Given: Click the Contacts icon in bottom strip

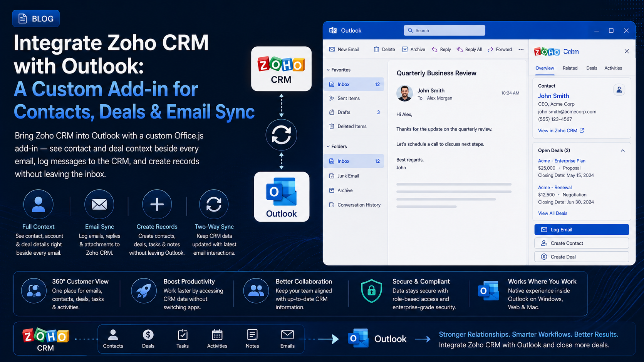Looking at the screenshot, I should 113,335.
